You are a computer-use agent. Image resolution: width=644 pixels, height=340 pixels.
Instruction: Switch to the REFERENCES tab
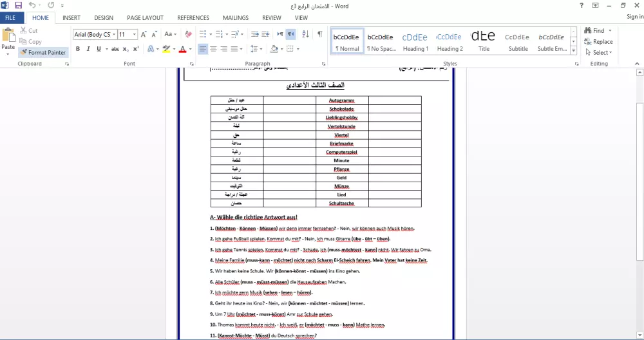pyautogui.click(x=193, y=17)
